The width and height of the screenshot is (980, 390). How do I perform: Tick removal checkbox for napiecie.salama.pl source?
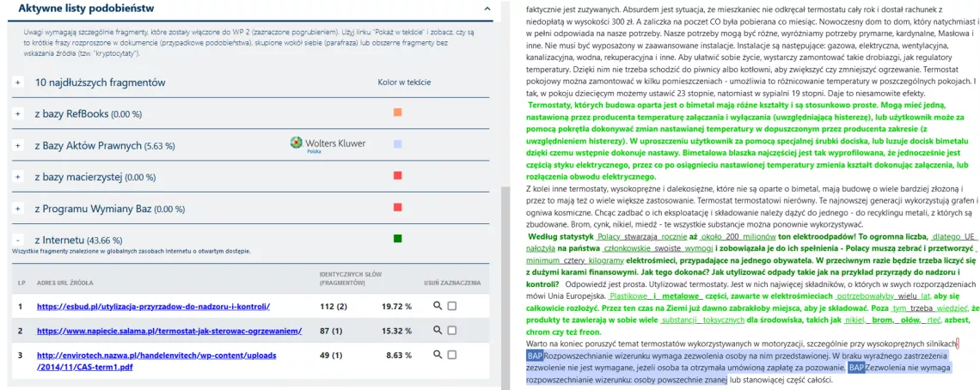452,331
